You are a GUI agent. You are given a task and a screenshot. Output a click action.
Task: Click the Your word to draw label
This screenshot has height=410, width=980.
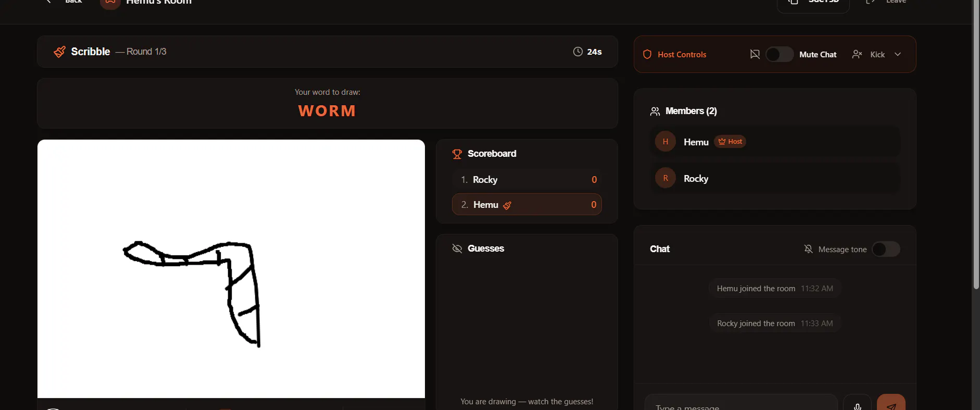[x=328, y=92]
